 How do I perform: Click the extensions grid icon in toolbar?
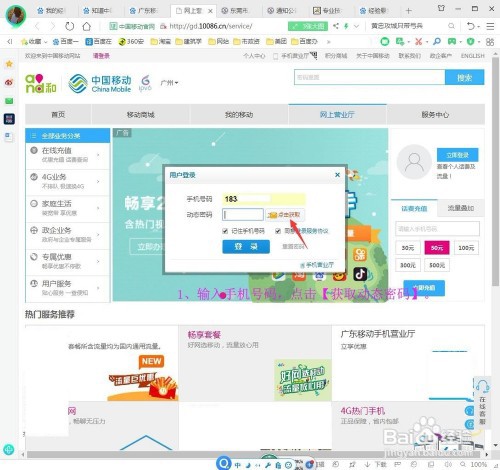point(490,42)
